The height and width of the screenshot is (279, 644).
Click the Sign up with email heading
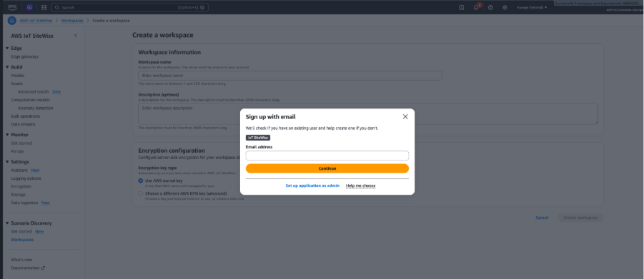pos(270,117)
